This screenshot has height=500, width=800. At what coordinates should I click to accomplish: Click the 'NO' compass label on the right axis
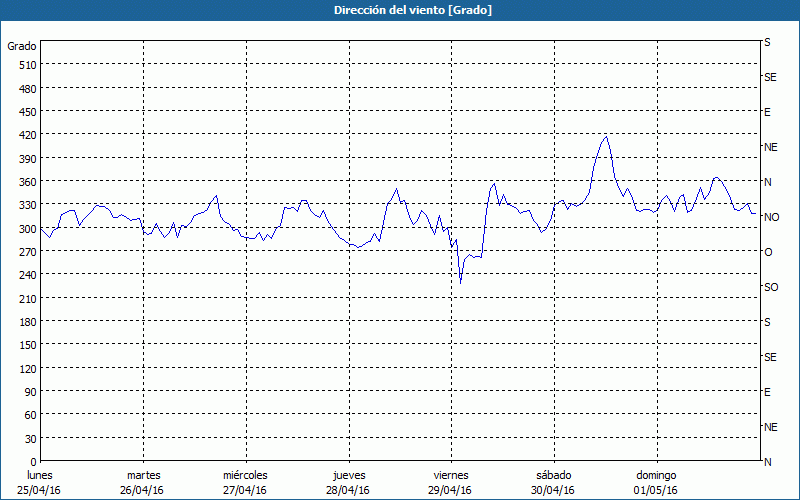(771, 217)
